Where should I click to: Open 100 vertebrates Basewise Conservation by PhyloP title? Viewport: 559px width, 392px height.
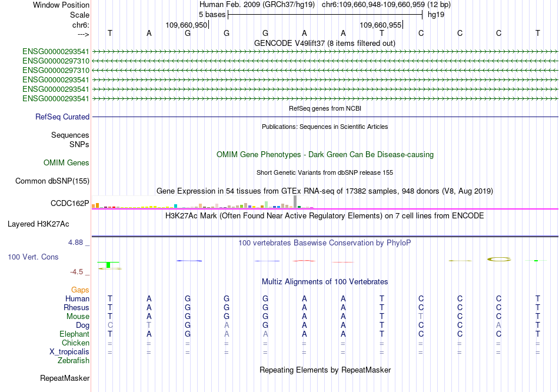click(x=324, y=243)
